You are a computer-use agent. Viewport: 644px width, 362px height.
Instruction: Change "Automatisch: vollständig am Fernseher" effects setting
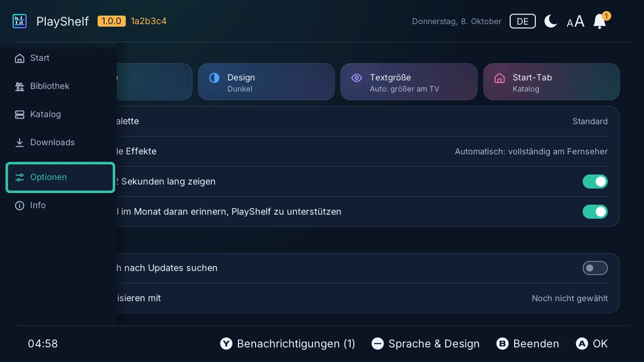click(531, 151)
